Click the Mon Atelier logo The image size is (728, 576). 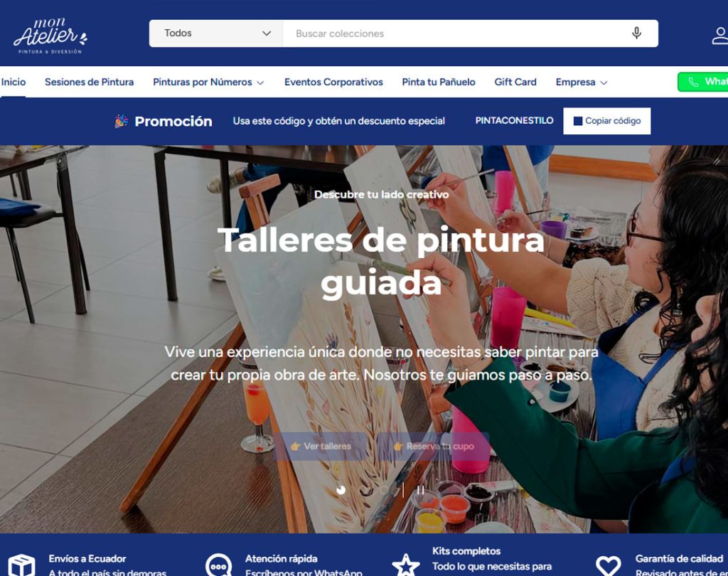pos(50,36)
